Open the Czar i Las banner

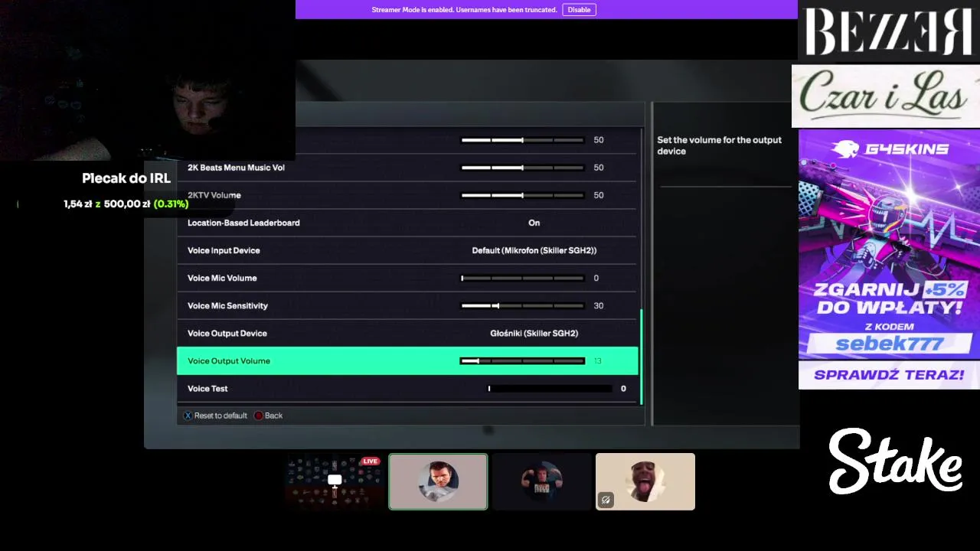coord(886,96)
